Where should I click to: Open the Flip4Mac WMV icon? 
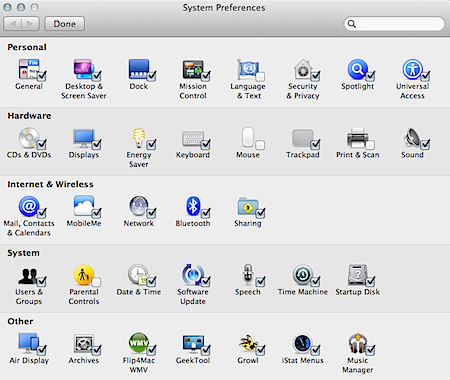139,343
